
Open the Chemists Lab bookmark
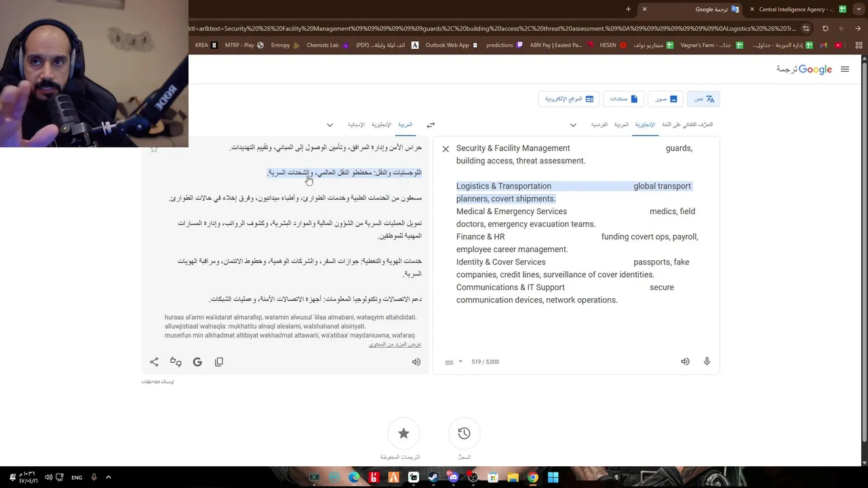tap(328, 45)
